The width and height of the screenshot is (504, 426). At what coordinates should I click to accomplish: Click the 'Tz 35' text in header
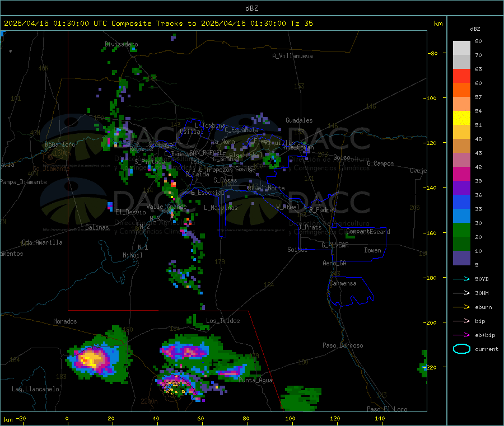click(x=301, y=24)
